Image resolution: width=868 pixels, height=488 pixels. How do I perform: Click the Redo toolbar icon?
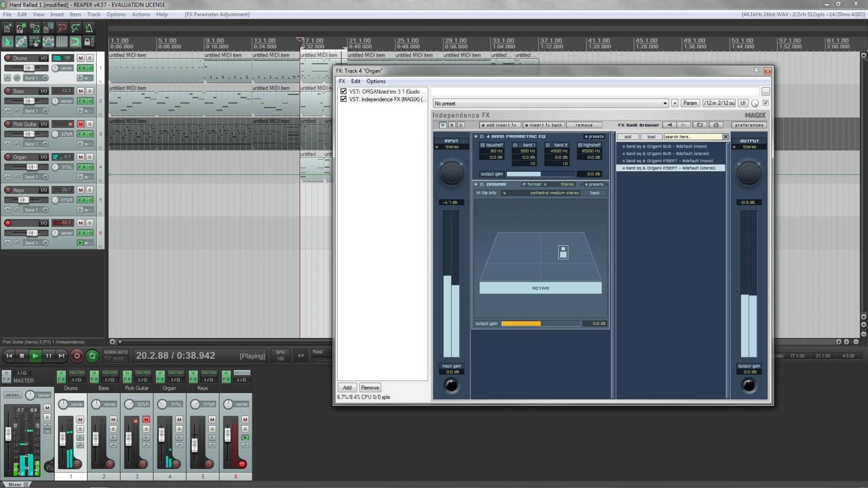[x=75, y=28]
